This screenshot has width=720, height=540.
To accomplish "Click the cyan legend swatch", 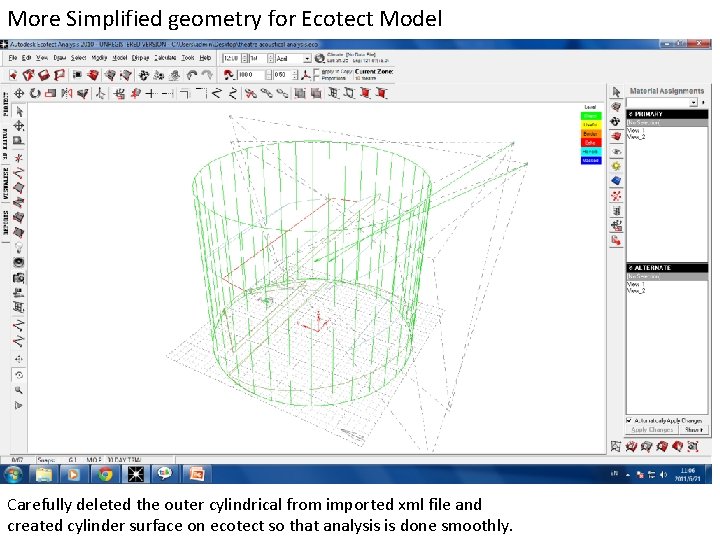I will 591,152.
